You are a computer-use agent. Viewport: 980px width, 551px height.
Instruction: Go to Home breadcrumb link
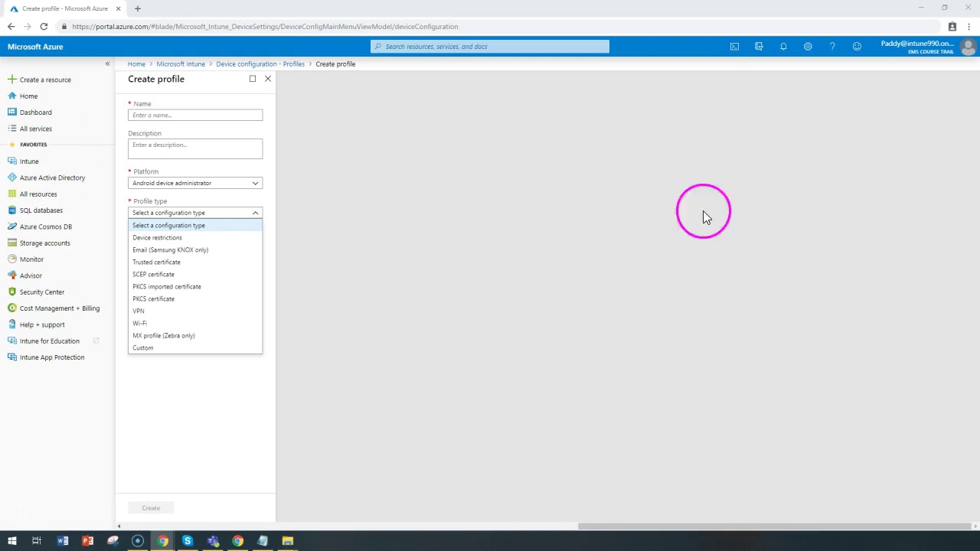point(136,64)
